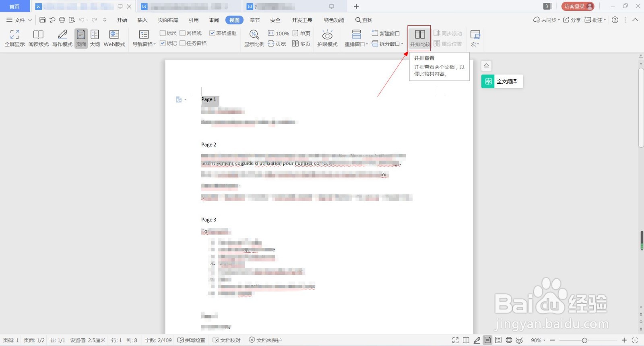Click the print icon in quick access bar
This screenshot has width=644, height=346.
[x=62, y=20]
